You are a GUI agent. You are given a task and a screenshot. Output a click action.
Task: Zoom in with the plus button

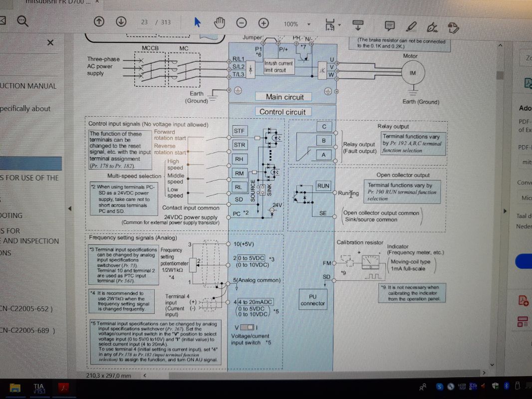click(x=264, y=23)
